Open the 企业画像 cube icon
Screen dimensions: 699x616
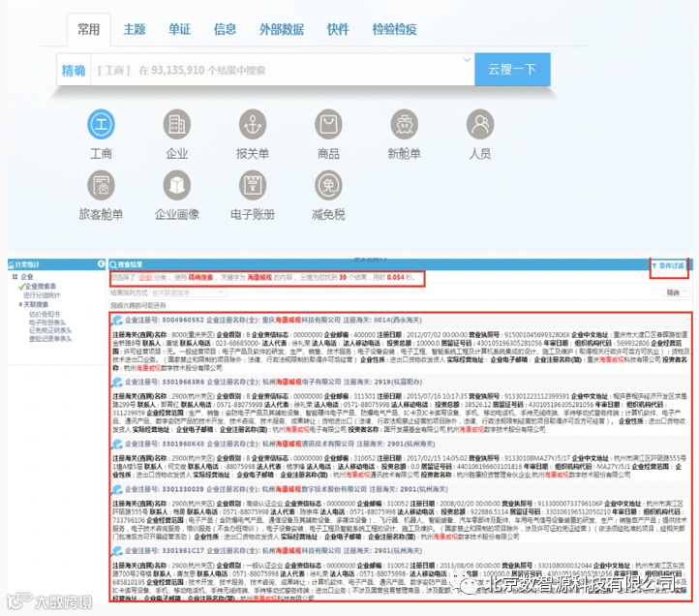[x=176, y=185]
